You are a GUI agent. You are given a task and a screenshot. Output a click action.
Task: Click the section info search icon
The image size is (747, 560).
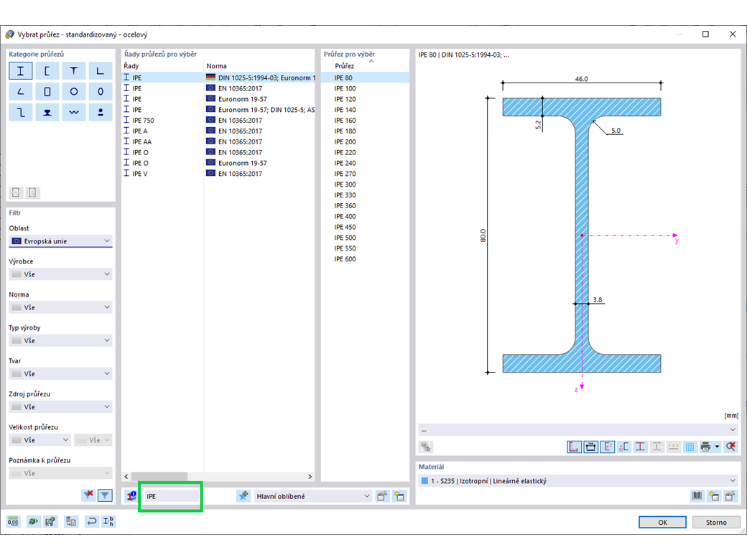tap(131, 496)
